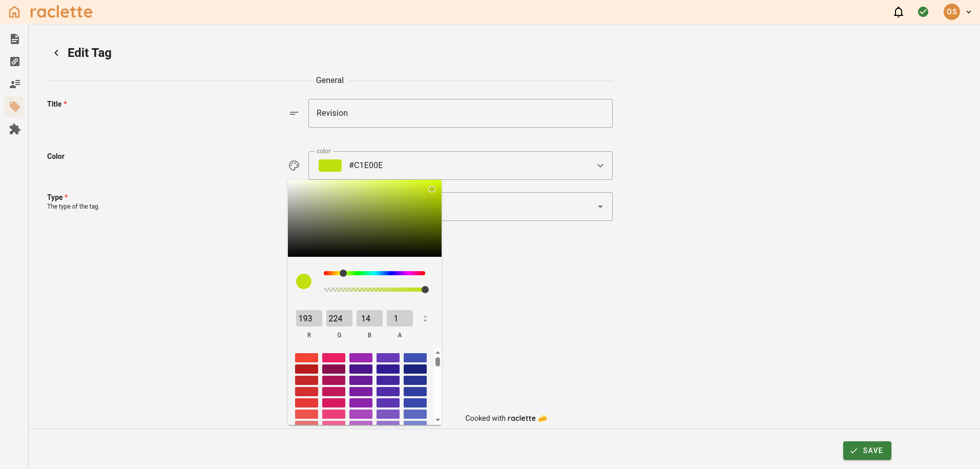The width and height of the screenshot is (980, 469).
Task: Click the R value input field
Action: (308, 318)
